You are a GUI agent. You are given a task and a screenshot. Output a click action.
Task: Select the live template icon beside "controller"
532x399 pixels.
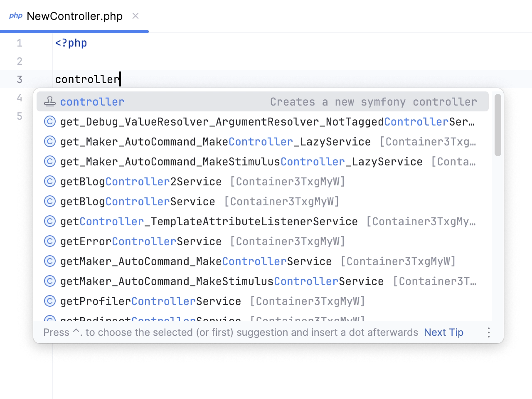pos(49,101)
